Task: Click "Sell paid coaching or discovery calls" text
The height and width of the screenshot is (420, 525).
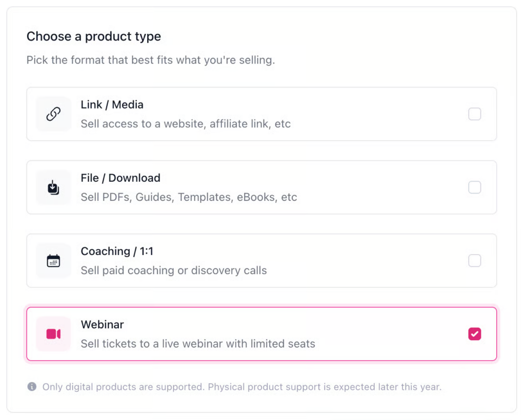Action: point(174,270)
